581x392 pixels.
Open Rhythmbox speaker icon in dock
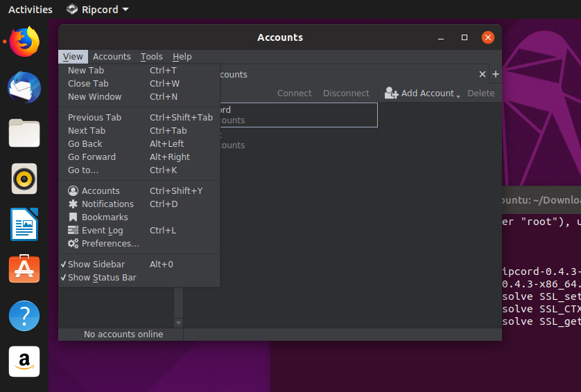point(24,179)
